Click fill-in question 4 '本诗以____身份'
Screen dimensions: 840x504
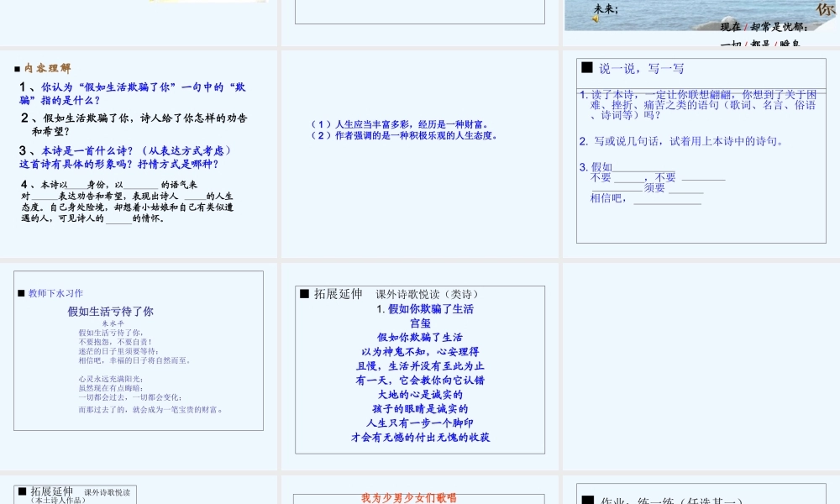coord(128,202)
